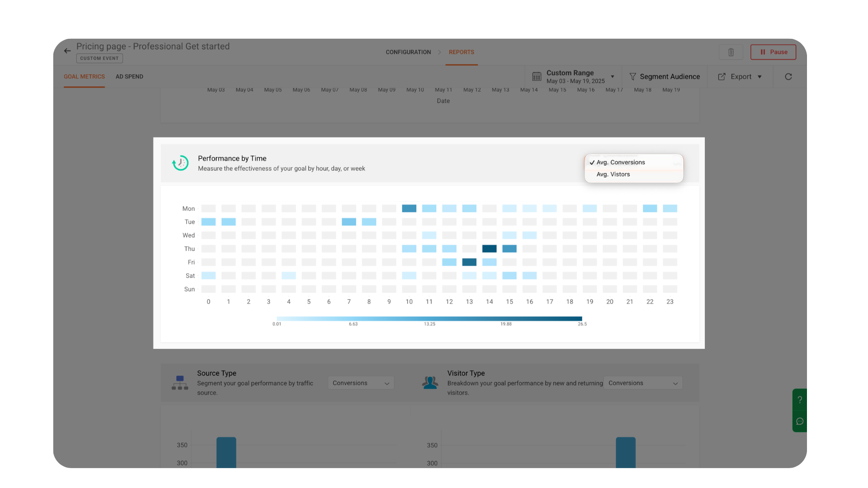The height and width of the screenshot is (488, 868).
Task: Click the Segment Audience filter button
Action: click(x=665, y=77)
